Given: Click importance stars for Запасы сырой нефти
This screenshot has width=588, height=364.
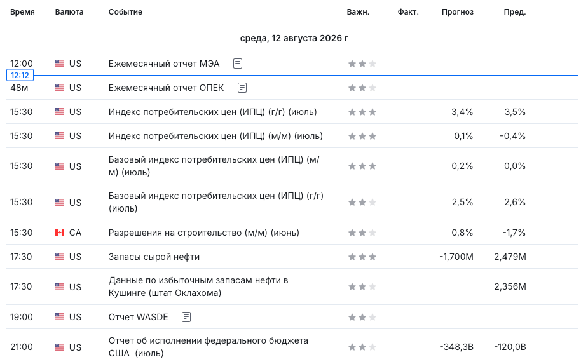Looking at the screenshot, I should (362, 257).
